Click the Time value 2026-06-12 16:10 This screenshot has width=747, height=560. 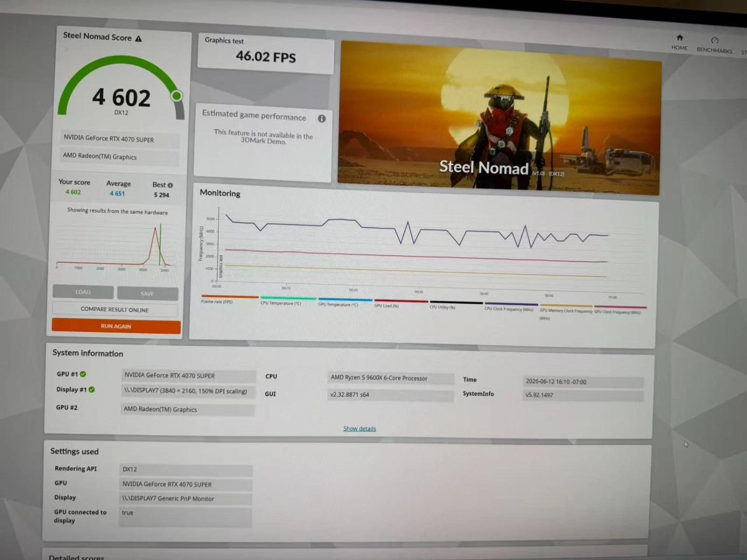pyautogui.click(x=584, y=382)
